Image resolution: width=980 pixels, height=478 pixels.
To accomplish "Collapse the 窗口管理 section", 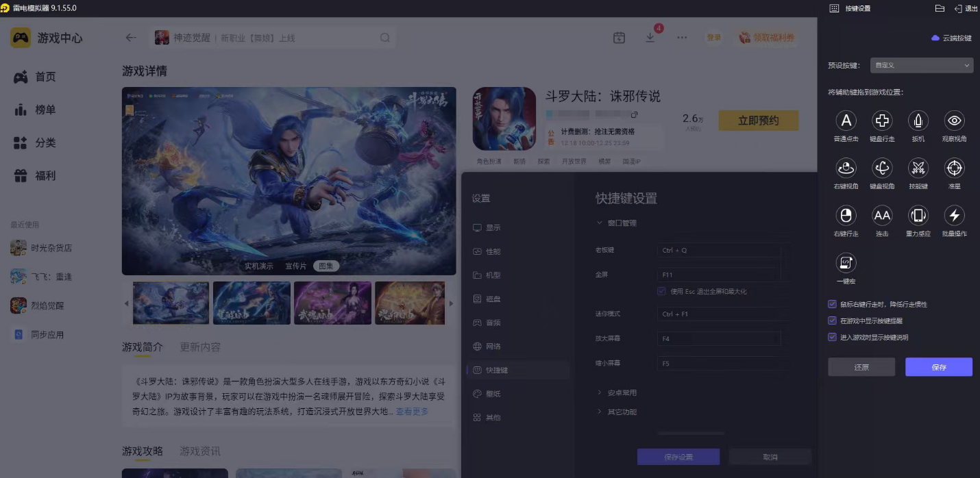I will coord(617,223).
